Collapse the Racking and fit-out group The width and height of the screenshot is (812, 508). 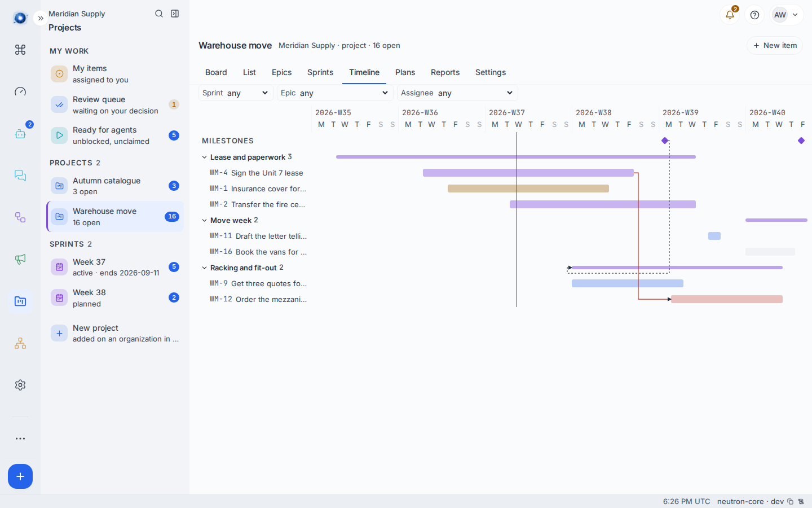(204, 268)
